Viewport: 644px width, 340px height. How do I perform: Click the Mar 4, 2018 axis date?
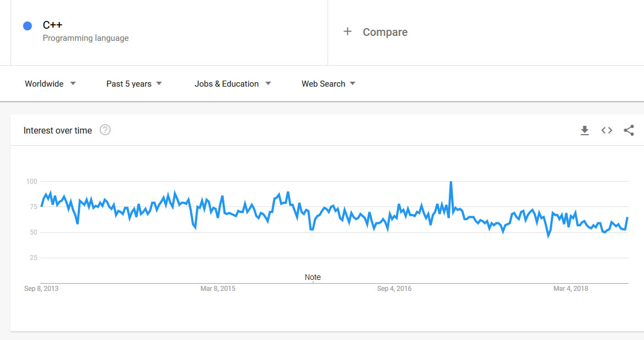571,289
